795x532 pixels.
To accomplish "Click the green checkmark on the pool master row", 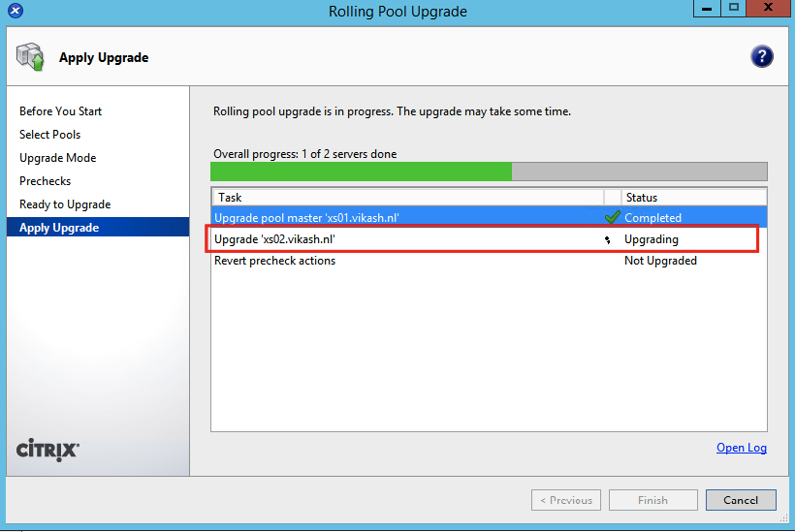I will tap(613, 217).
